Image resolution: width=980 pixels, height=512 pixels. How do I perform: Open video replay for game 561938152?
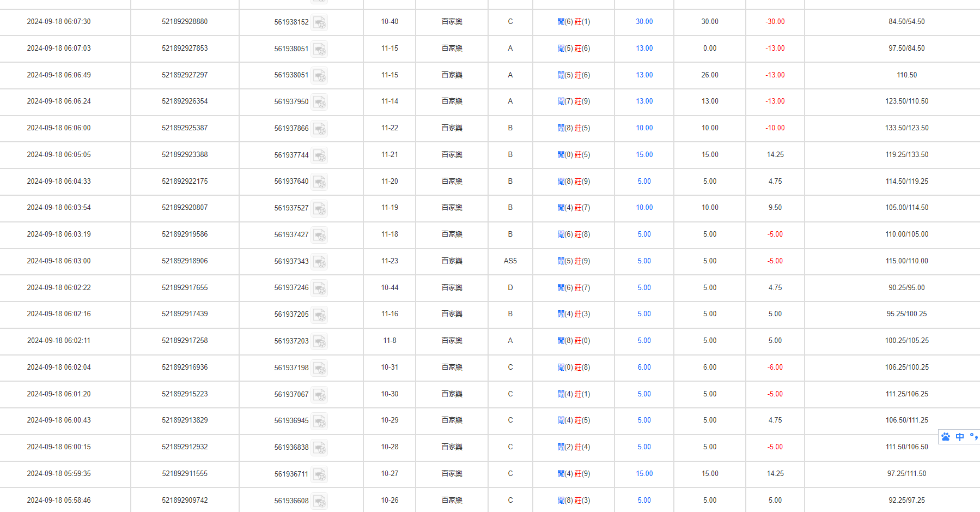tap(319, 22)
